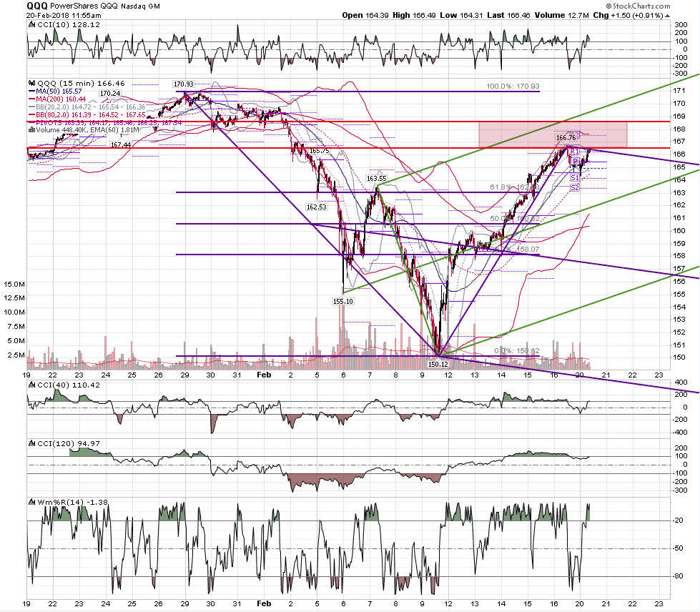Click the High 166.49 value
The height and width of the screenshot is (612, 700).
click(x=414, y=15)
